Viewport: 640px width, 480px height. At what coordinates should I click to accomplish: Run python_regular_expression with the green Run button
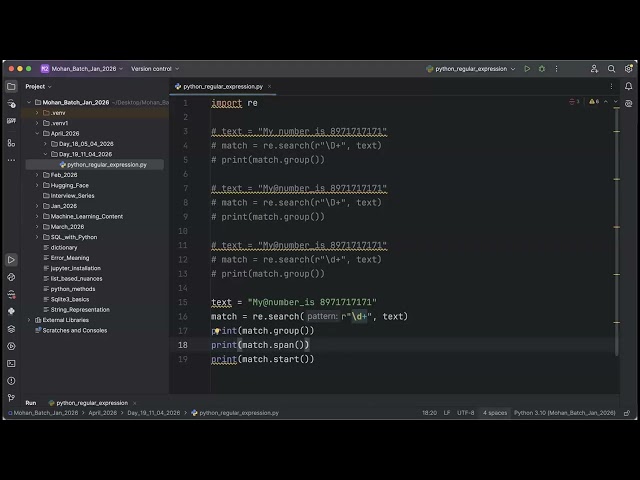coord(527,69)
